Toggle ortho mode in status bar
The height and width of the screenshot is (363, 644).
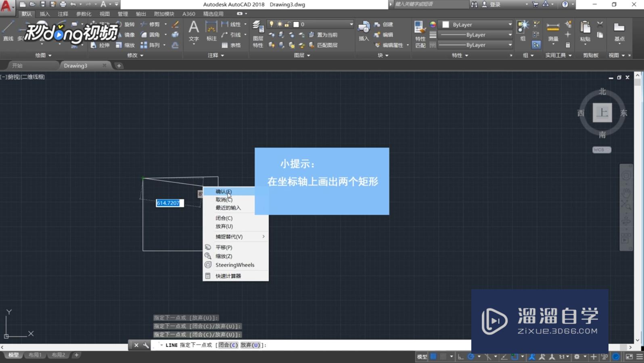tap(460, 357)
